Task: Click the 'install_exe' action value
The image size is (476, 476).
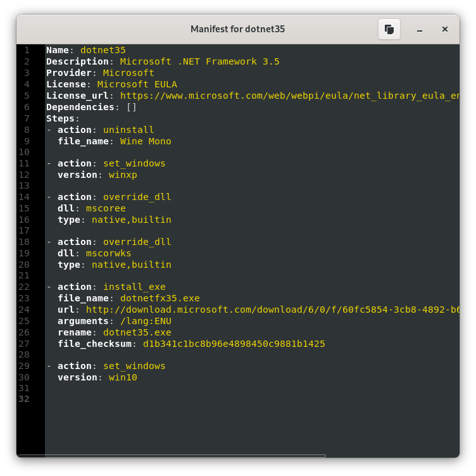Action: 134,287
